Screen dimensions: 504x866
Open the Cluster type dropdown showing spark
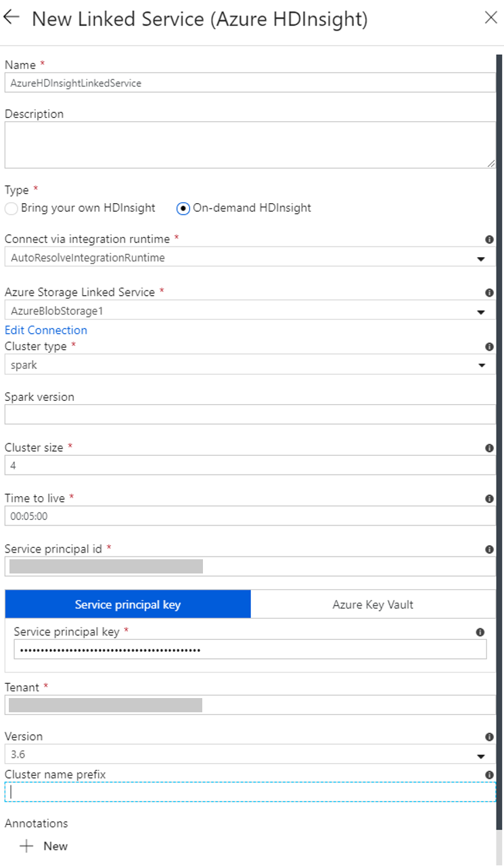(481, 364)
